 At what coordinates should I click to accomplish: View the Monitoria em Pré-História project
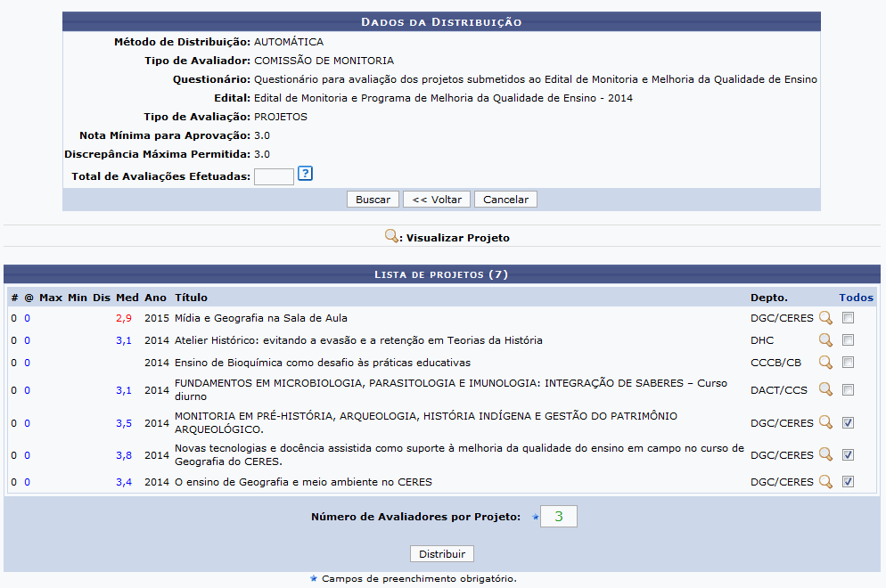point(825,423)
